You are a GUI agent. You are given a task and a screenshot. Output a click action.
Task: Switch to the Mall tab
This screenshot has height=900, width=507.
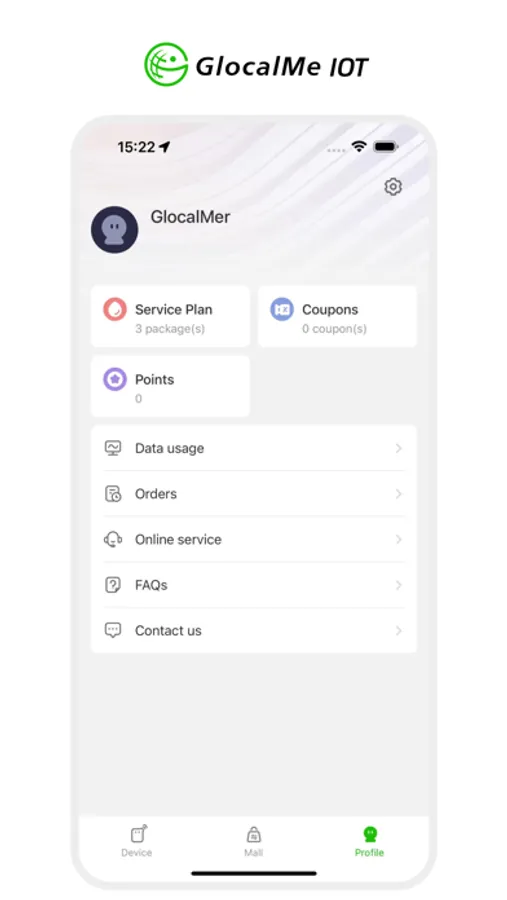pos(253,841)
